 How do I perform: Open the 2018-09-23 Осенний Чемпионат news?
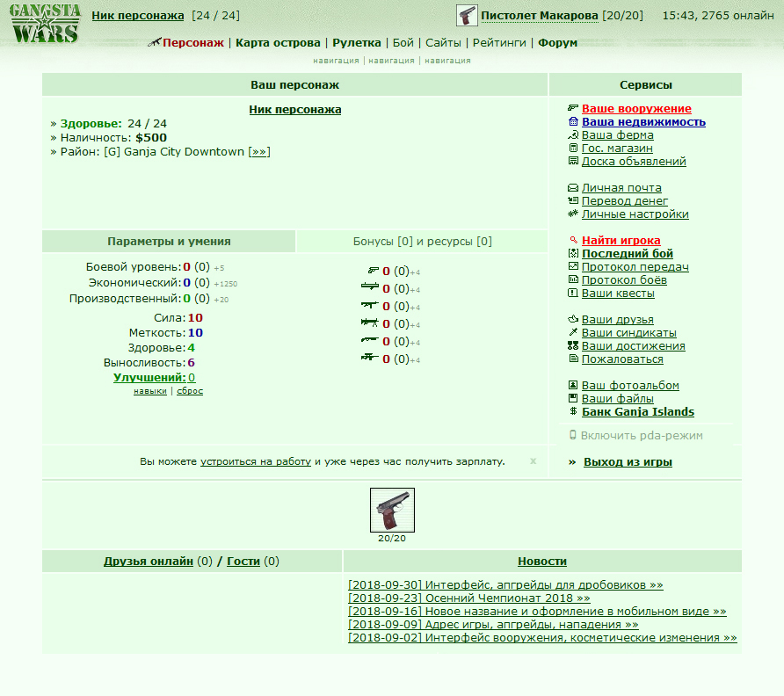[505, 598]
